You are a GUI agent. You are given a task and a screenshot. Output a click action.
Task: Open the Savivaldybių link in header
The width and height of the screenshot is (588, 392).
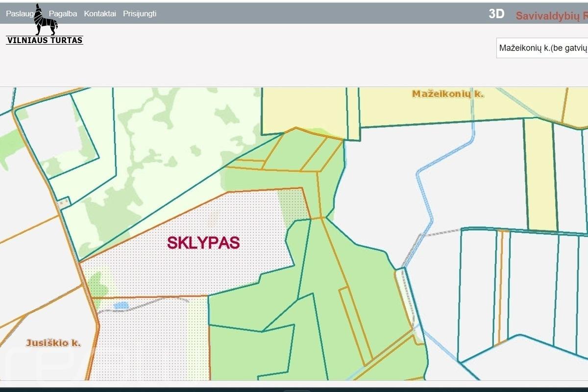pyautogui.click(x=551, y=15)
